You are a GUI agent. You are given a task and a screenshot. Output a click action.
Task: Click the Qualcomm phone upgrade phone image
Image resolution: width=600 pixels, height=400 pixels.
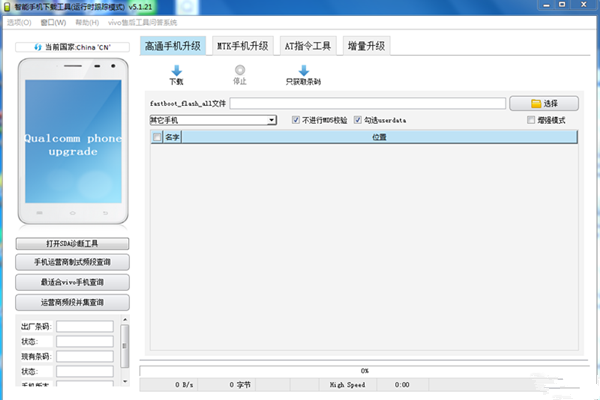click(73, 141)
